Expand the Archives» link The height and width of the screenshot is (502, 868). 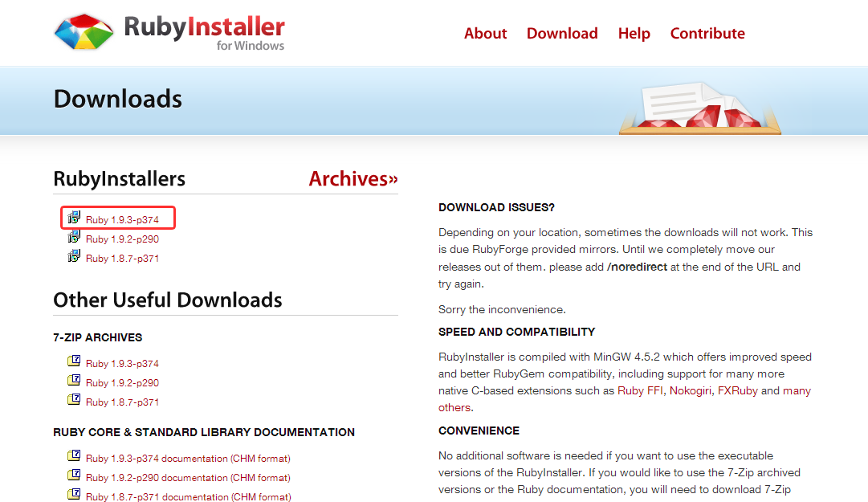[x=353, y=179]
